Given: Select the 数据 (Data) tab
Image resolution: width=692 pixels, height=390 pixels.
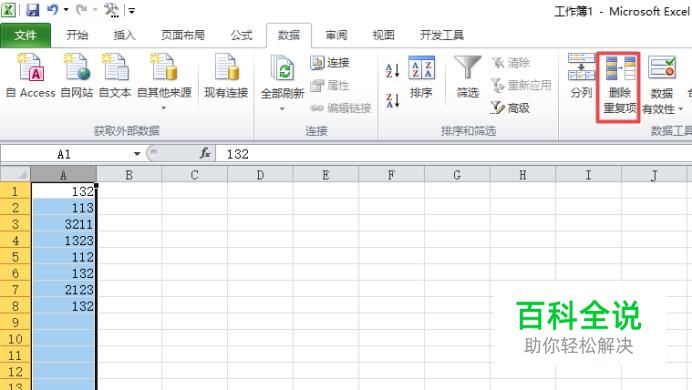Looking at the screenshot, I should point(289,35).
